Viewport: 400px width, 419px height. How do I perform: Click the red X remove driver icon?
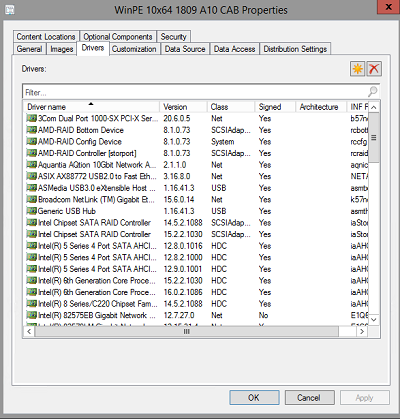coord(374,69)
